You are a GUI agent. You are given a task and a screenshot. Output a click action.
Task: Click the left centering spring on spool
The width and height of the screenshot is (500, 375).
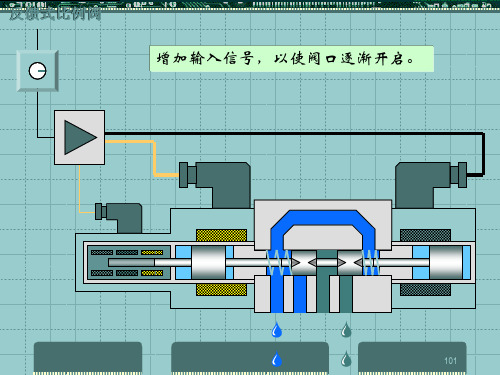[279, 263]
